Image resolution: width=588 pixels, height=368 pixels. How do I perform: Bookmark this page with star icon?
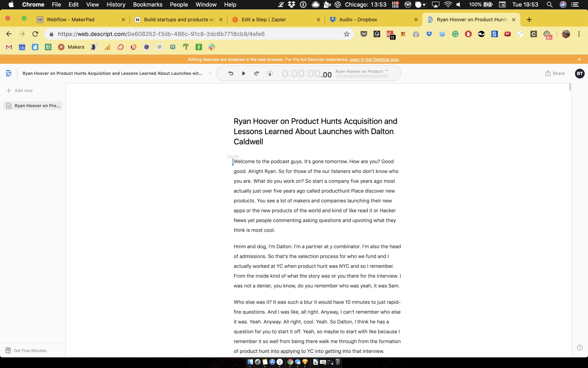click(346, 34)
